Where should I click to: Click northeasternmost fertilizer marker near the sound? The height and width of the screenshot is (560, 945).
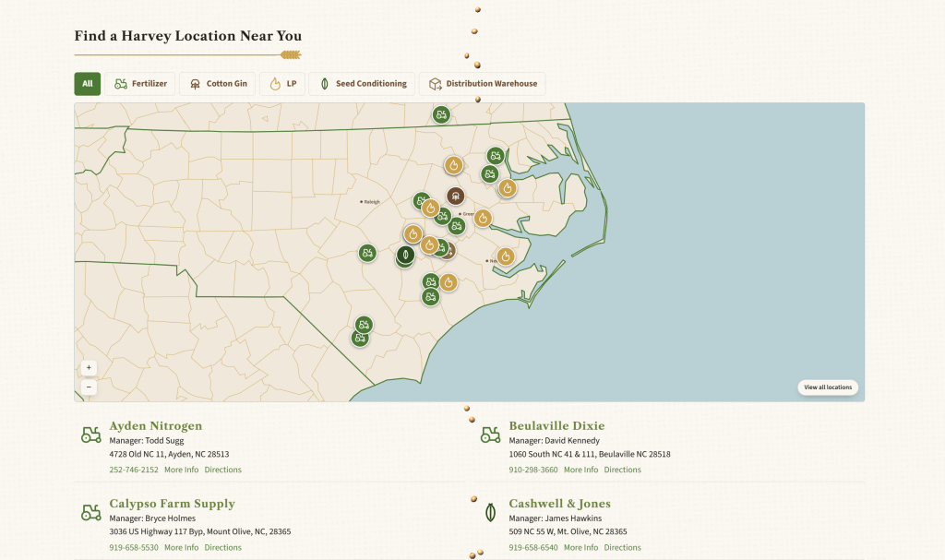point(496,156)
